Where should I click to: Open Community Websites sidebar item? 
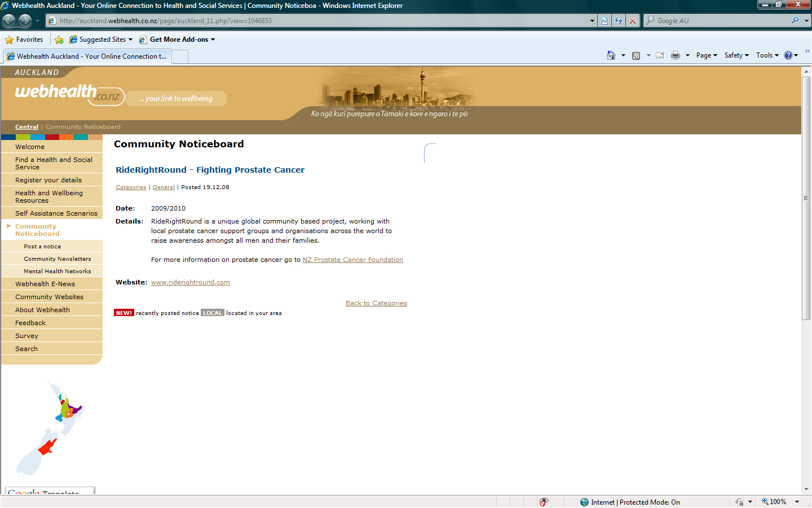[52, 297]
